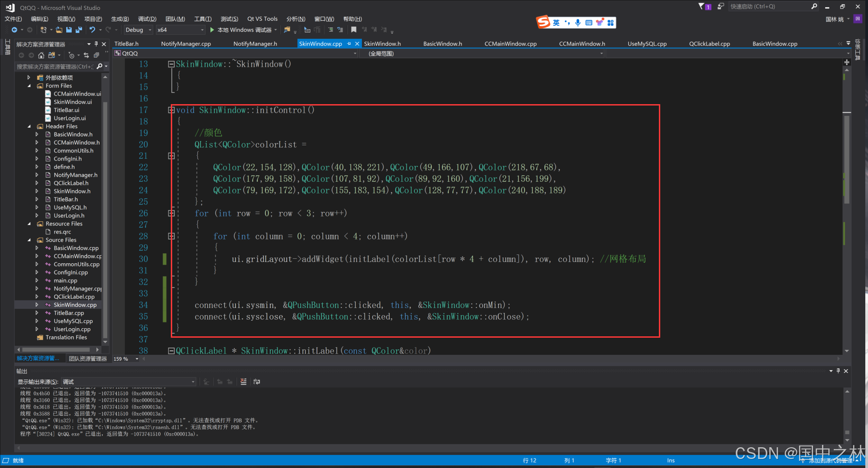Open the Qt VS Tools menu

(262, 18)
